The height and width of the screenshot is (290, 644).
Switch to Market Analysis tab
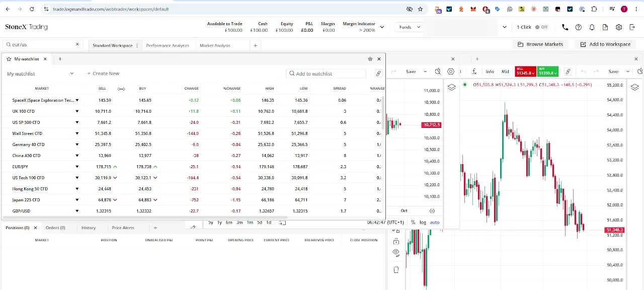[x=215, y=45]
